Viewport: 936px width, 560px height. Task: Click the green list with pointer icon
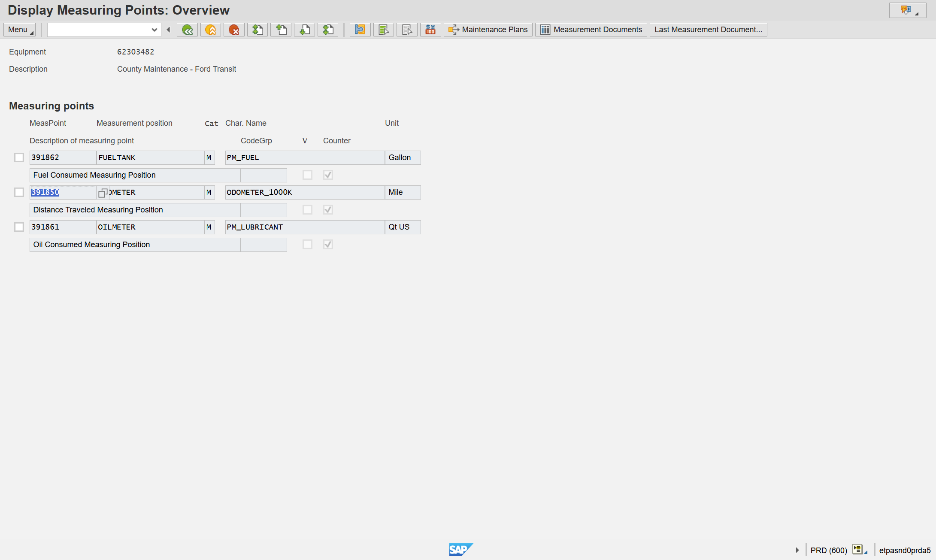click(x=384, y=30)
